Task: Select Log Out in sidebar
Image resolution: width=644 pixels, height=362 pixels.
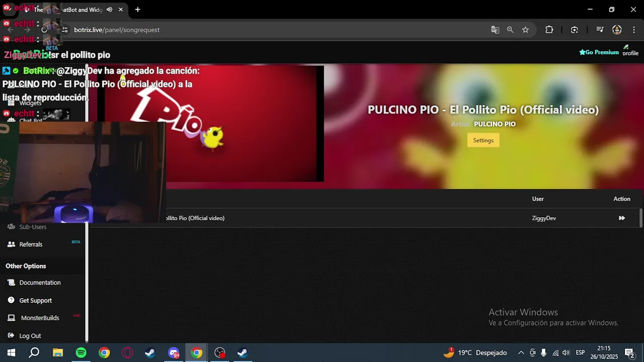Action: [30, 336]
